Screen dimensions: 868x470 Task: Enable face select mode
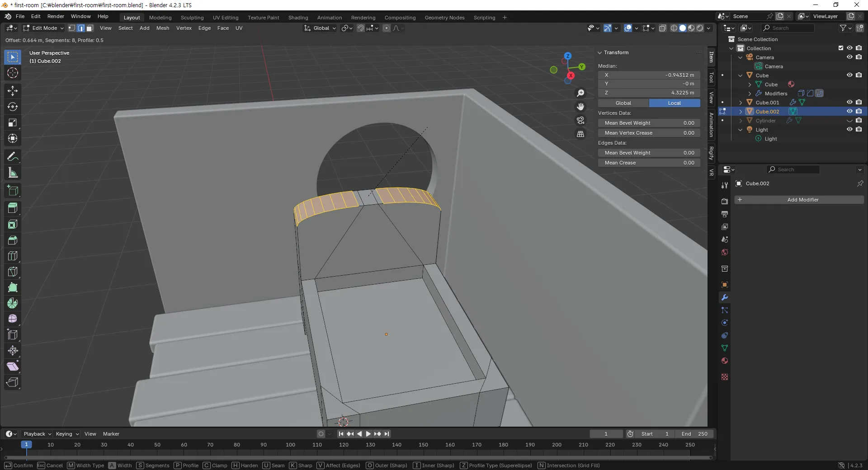(90, 28)
